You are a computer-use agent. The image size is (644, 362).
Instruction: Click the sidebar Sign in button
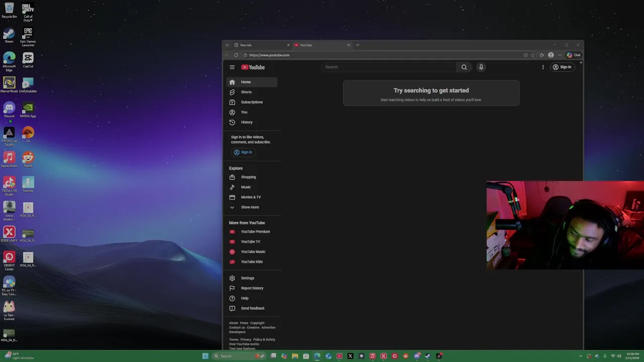point(243,152)
